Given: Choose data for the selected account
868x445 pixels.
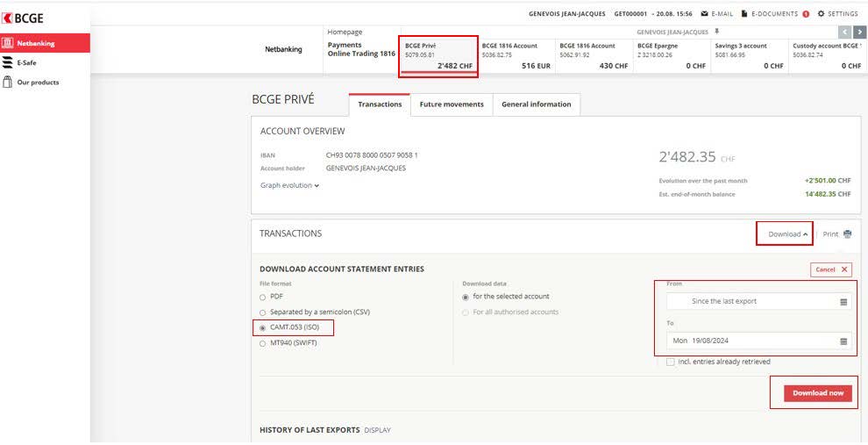Looking at the screenshot, I should click(x=466, y=297).
